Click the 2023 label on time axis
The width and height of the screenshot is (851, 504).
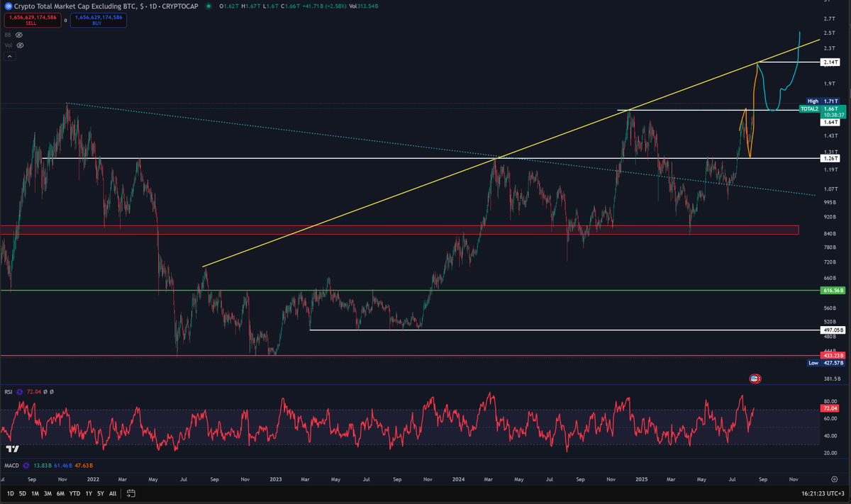pyautogui.click(x=276, y=479)
